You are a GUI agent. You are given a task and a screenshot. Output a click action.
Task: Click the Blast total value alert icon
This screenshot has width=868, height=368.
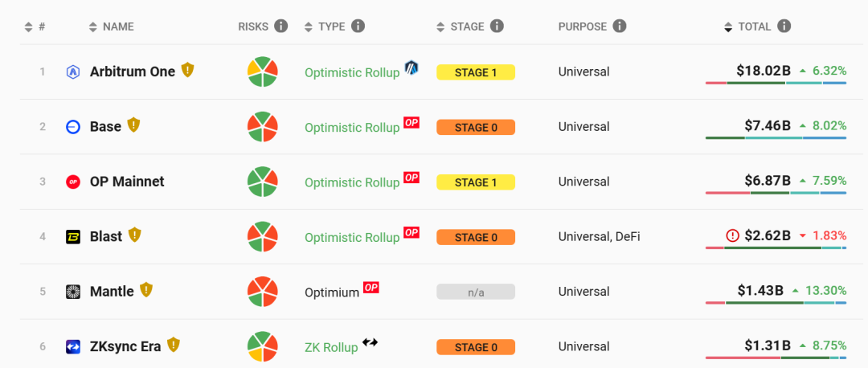click(x=732, y=236)
